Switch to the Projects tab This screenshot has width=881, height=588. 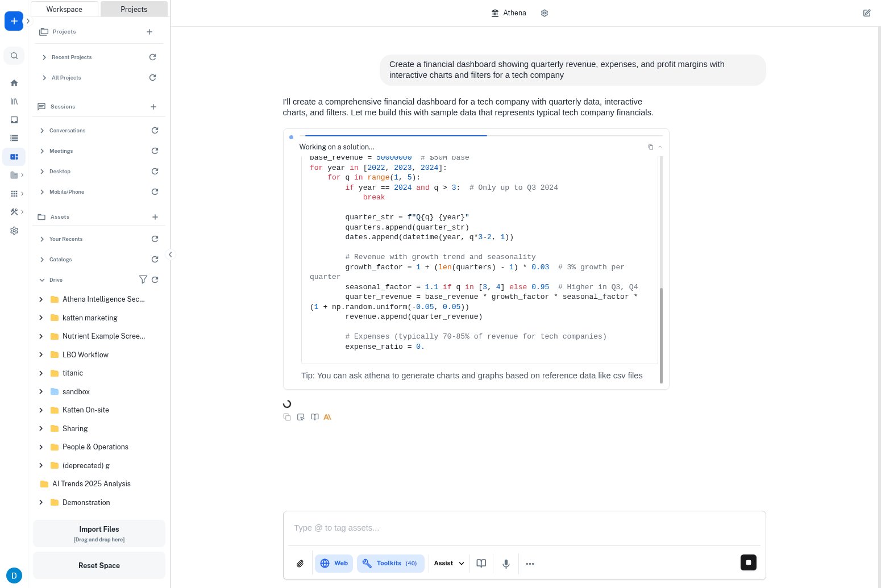134,9
